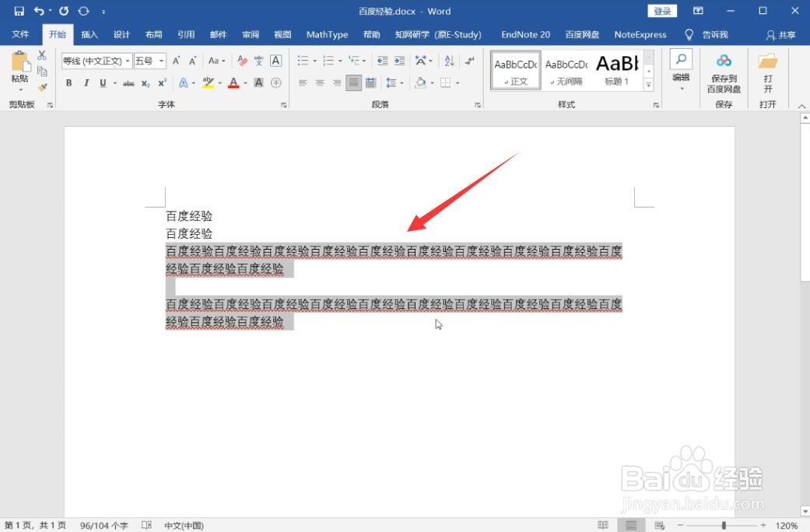
Task: Toggle italic formatting
Action: pyautogui.click(x=86, y=82)
